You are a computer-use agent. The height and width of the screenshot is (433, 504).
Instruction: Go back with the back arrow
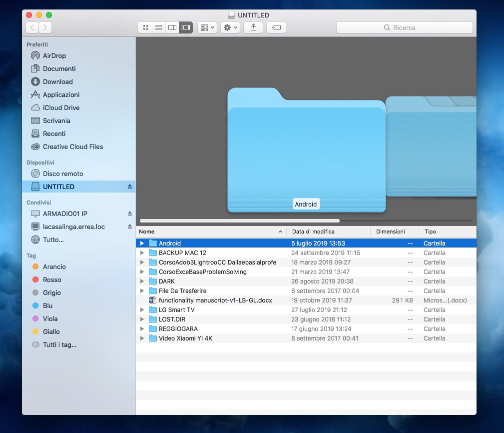coord(32,27)
